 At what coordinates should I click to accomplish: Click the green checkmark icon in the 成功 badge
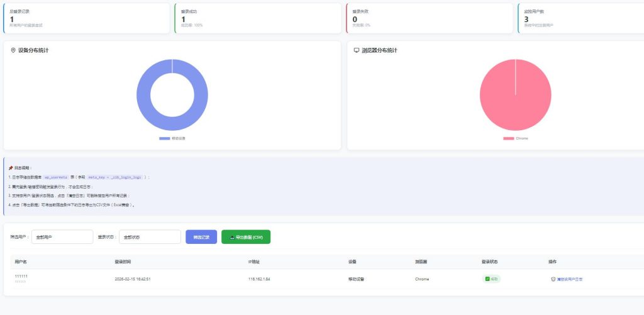tap(487, 279)
